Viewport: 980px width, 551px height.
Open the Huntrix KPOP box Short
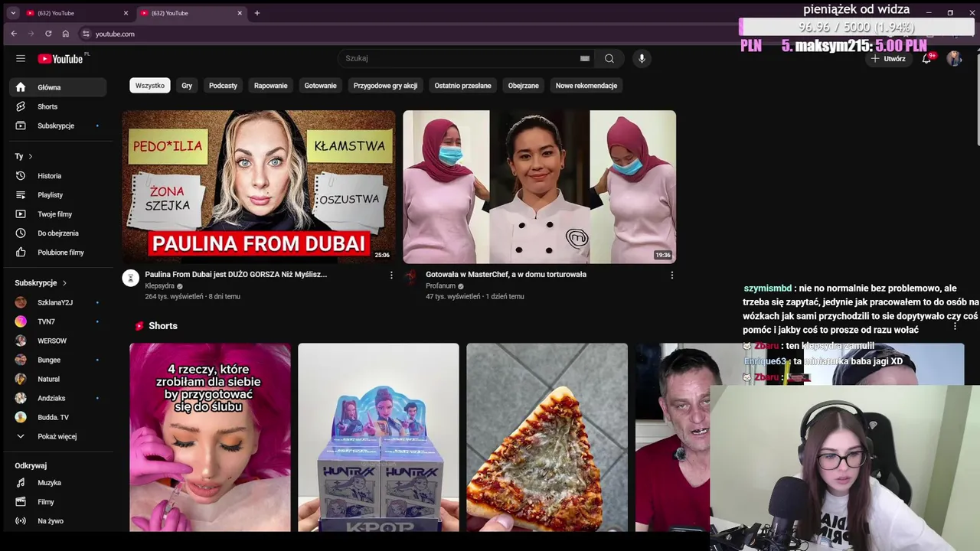(378, 437)
